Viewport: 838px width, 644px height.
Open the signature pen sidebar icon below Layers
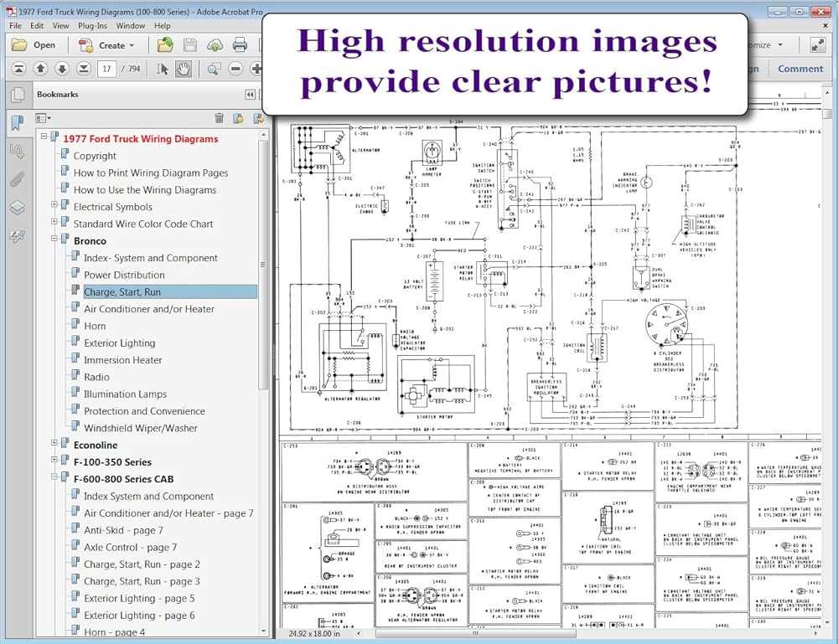[x=17, y=236]
